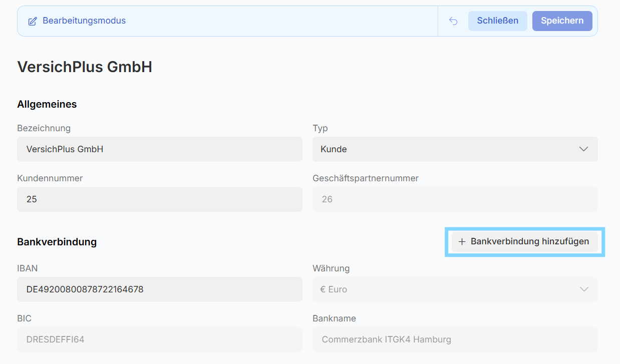Viewport: 620px width, 364px height.
Task: Select the Kundennummer field containing 25
Action: [159, 199]
